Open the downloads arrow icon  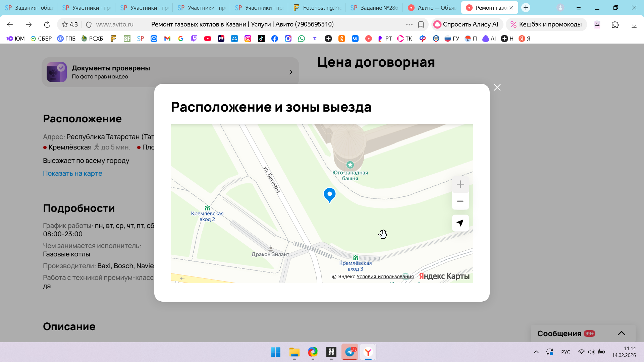(x=634, y=24)
